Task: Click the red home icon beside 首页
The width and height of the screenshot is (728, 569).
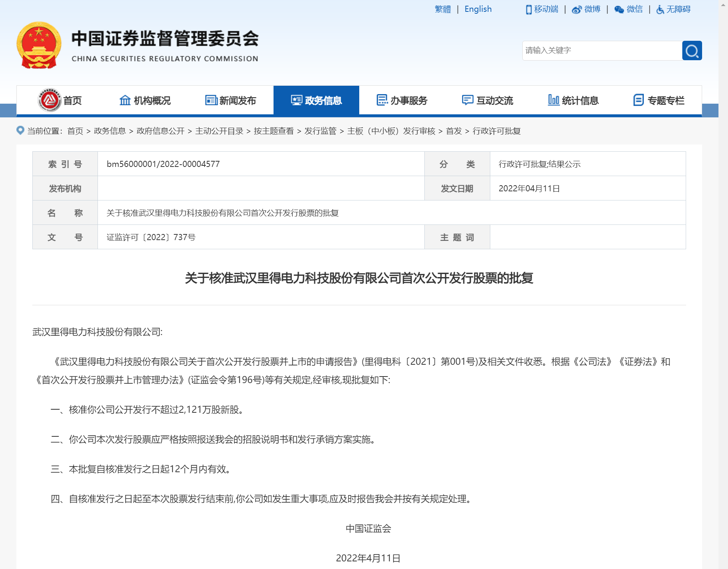Action: 50,100
